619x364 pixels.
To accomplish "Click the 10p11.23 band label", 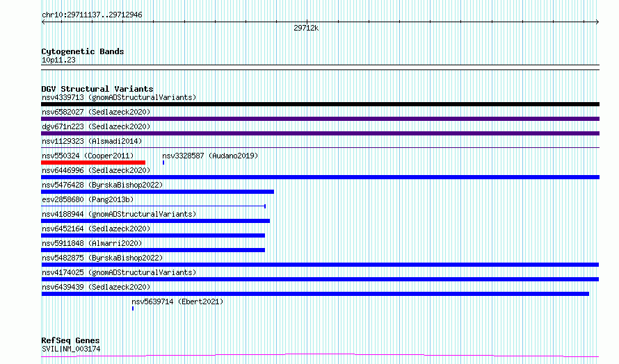I will pyautogui.click(x=58, y=60).
